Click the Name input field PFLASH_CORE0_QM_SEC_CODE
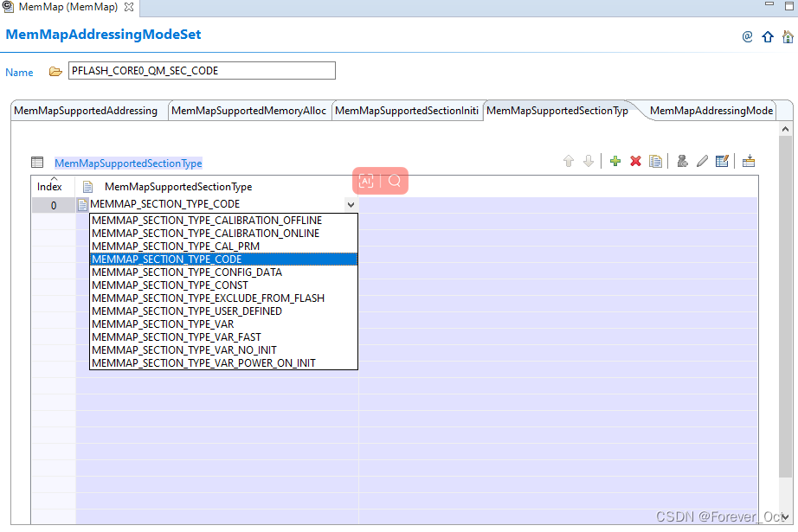The image size is (798, 532). click(x=202, y=71)
